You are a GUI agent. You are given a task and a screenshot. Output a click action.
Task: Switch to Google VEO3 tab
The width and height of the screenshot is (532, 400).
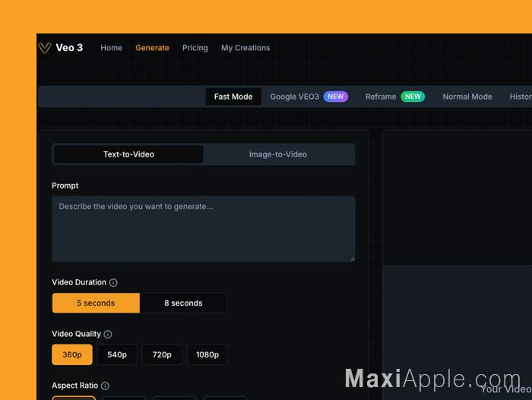tap(309, 97)
